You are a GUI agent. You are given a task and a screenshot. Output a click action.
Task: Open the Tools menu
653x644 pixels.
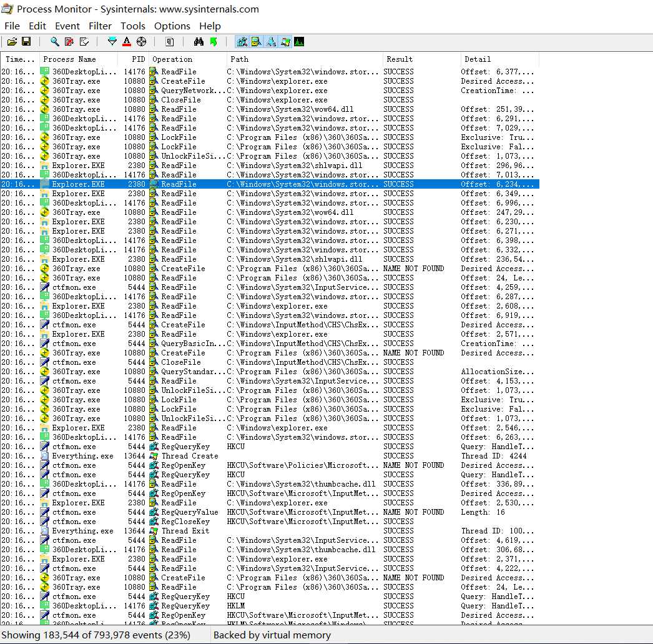(133, 26)
